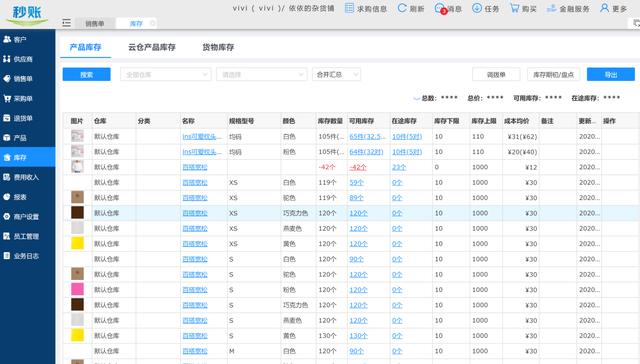This screenshot has height=364, width=640.
Task: Click the 刷新 refresh icon in the top bar
Action: pos(402,8)
